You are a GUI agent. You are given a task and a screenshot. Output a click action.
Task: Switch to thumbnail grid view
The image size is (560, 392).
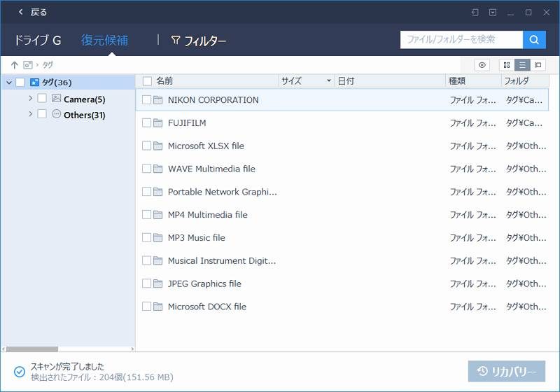[x=507, y=65]
